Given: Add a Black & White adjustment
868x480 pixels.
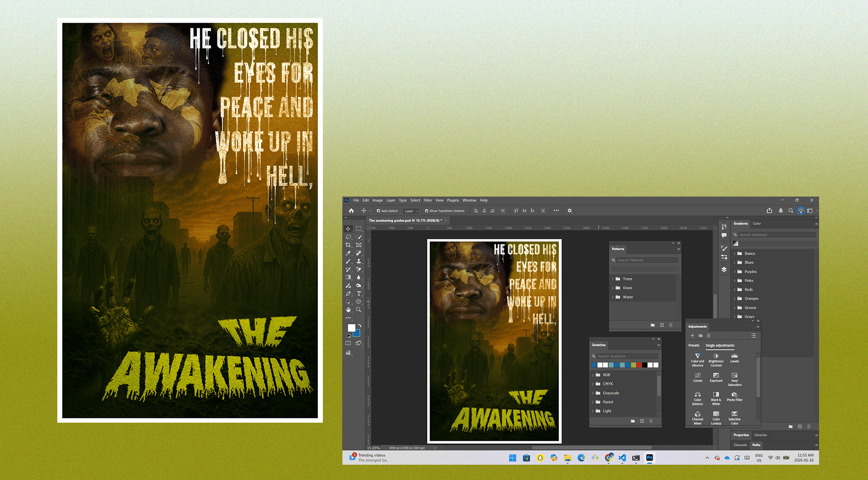Looking at the screenshot, I should 716,398.
